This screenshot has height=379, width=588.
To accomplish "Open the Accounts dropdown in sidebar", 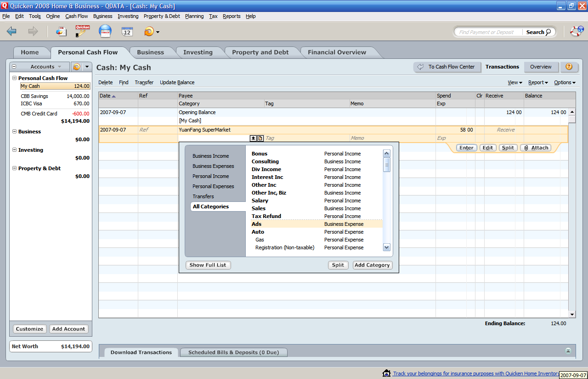I will coord(45,67).
